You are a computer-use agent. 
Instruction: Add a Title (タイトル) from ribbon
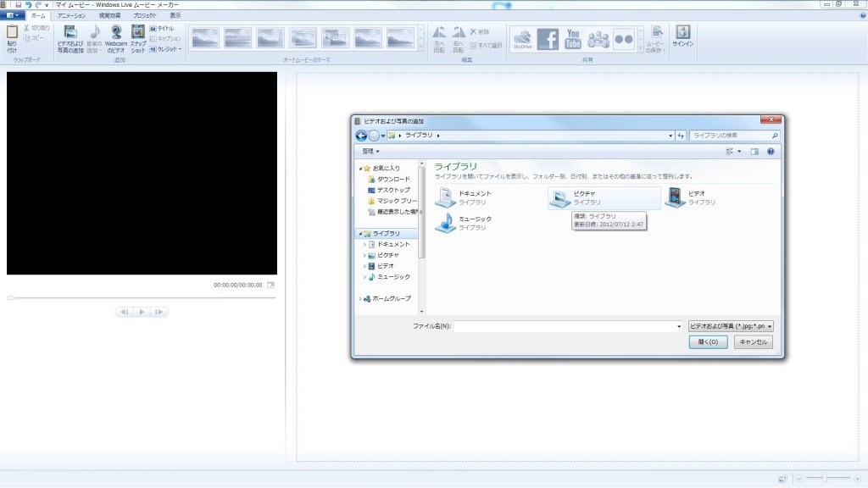[161, 28]
